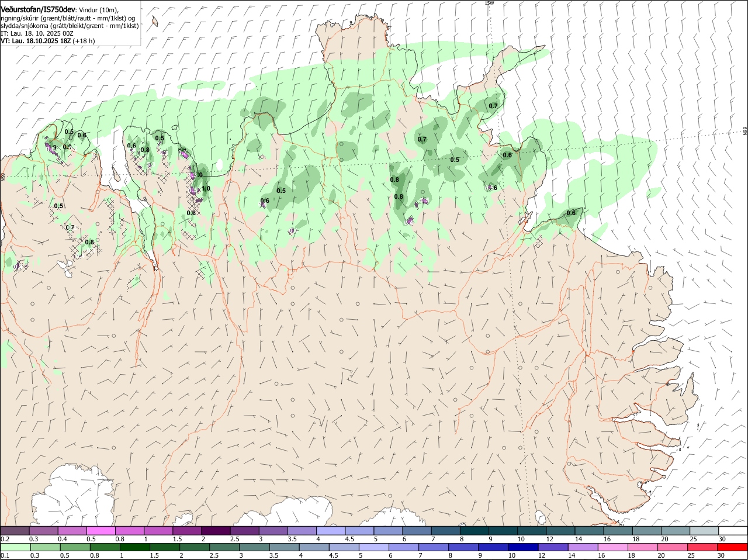Pick the white upper-row swatch above 30
The height and width of the screenshot is (560, 748).
733,531
